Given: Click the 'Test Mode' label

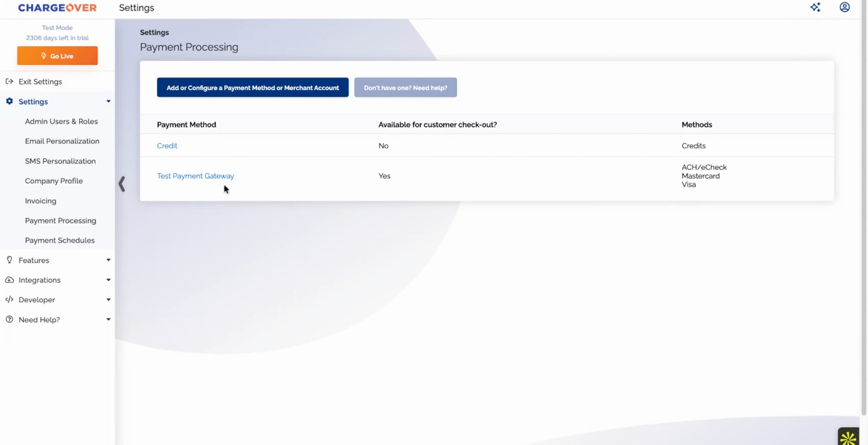Looking at the screenshot, I should click(57, 28).
